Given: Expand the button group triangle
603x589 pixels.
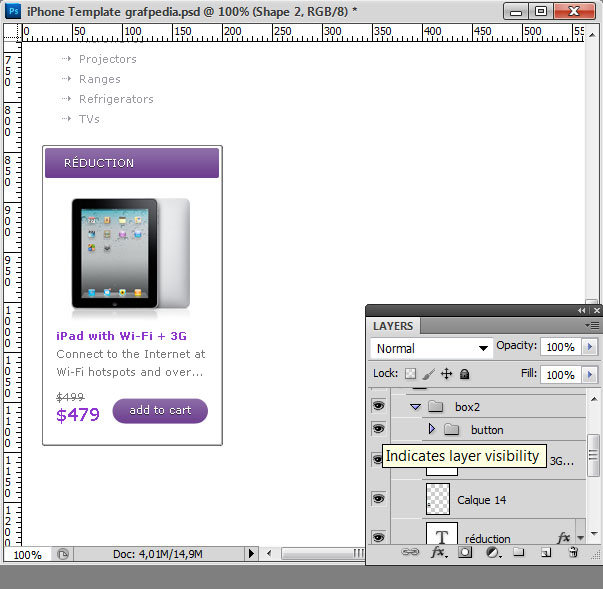Looking at the screenshot, I should (x=431, y=429).
